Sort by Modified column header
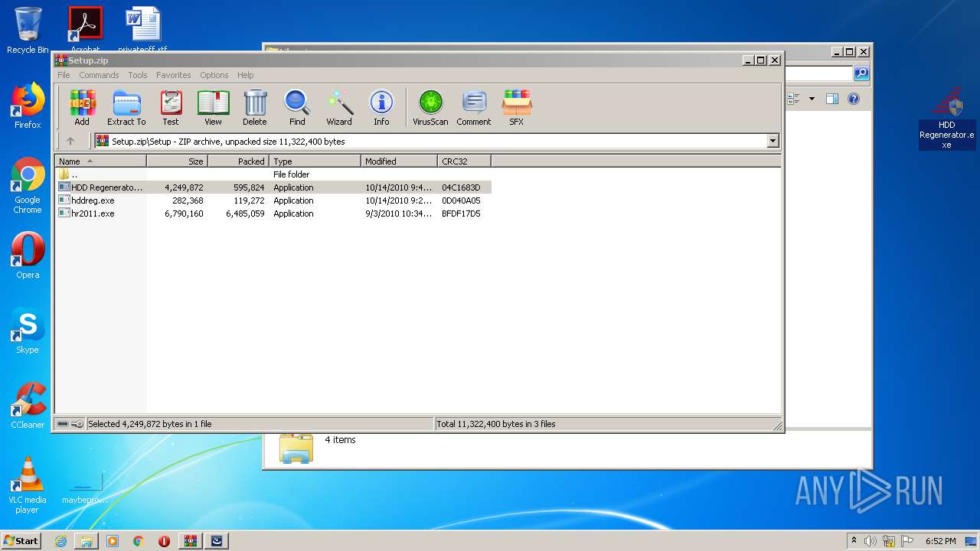The image size is (980, 551). [x=399, y=161]
